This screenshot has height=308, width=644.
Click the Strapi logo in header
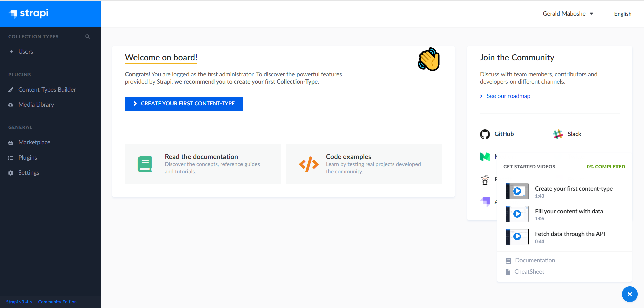coord(29,13)
